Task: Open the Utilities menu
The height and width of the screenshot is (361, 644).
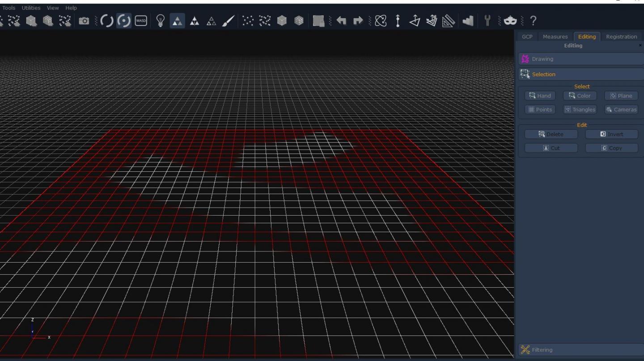Action: [31, 8]
